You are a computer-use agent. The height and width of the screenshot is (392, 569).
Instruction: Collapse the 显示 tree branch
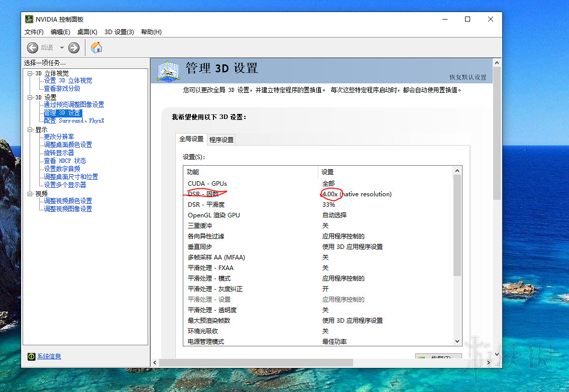pos(30,129)
